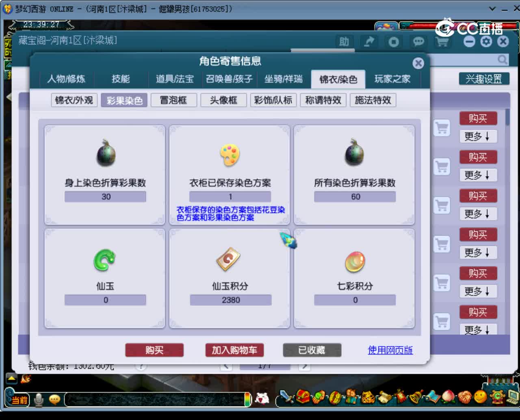Click the sword attack icon in bottom toolbar
Viewport: 520px width, 420px height.
point(287,396)
